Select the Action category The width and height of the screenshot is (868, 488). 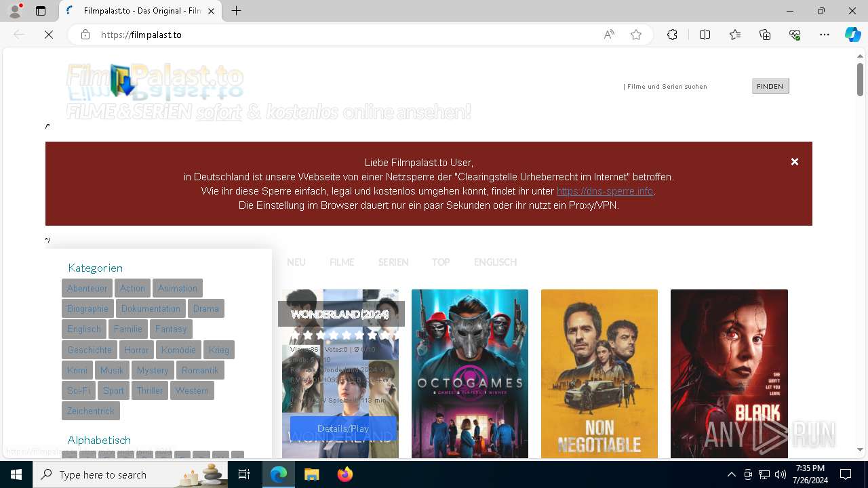tap(132, 288)
